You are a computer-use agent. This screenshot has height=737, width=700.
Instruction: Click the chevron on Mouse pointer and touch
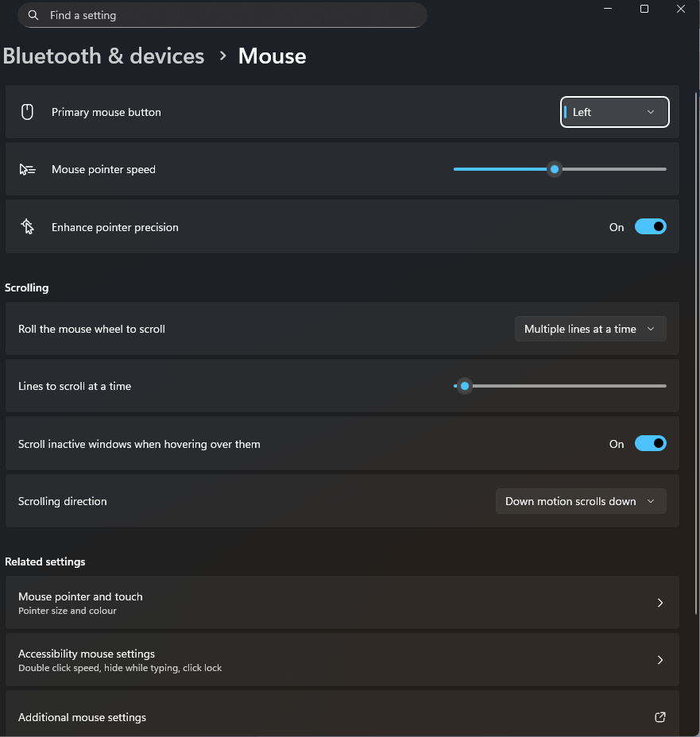point(659,603)
